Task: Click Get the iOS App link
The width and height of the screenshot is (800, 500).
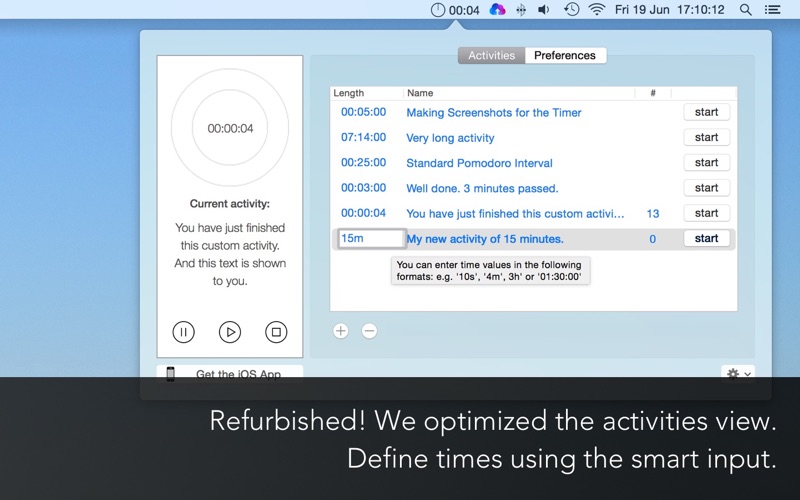Action: tap(230, 374)
